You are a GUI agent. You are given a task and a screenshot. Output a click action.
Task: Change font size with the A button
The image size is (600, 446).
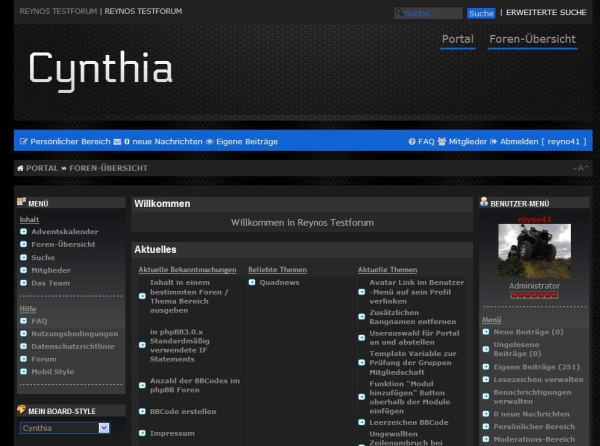coord(579,168)
